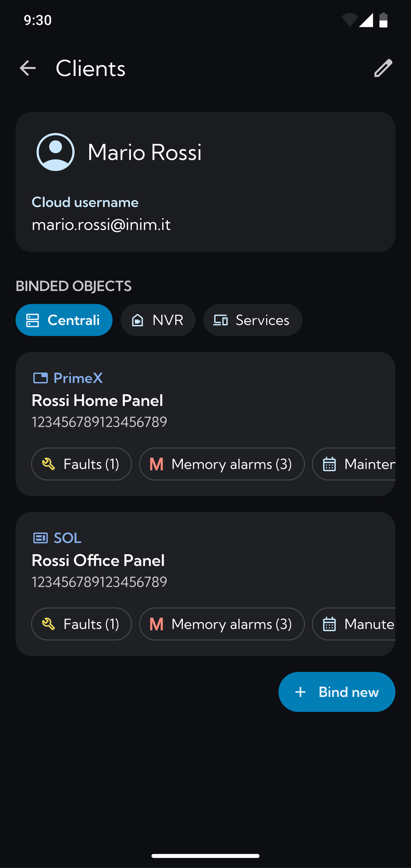Image resolution: width=411 pixels, height=868 pixels.
Task: Tap the mario.rossi@inim.it cloud username
Action: click(101, 225)
